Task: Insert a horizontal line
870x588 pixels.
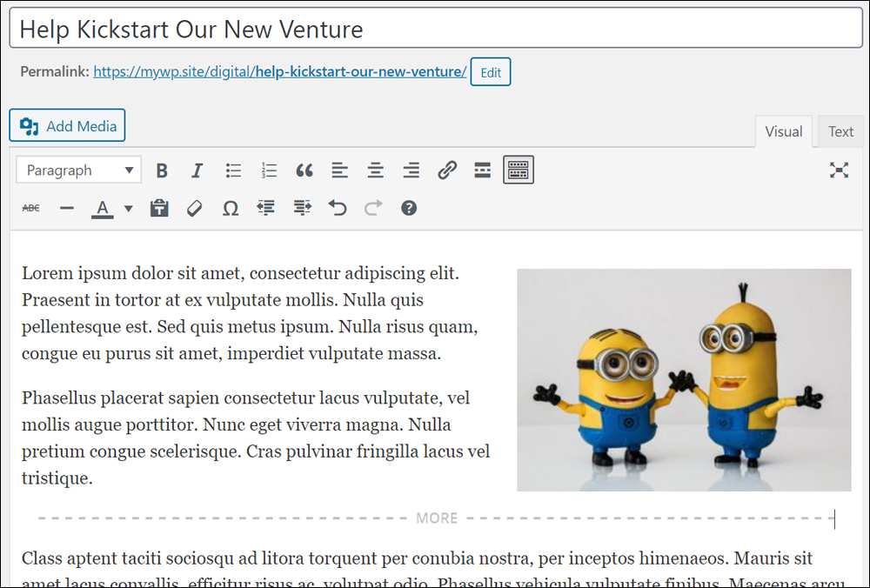Action: coord(67,208)
